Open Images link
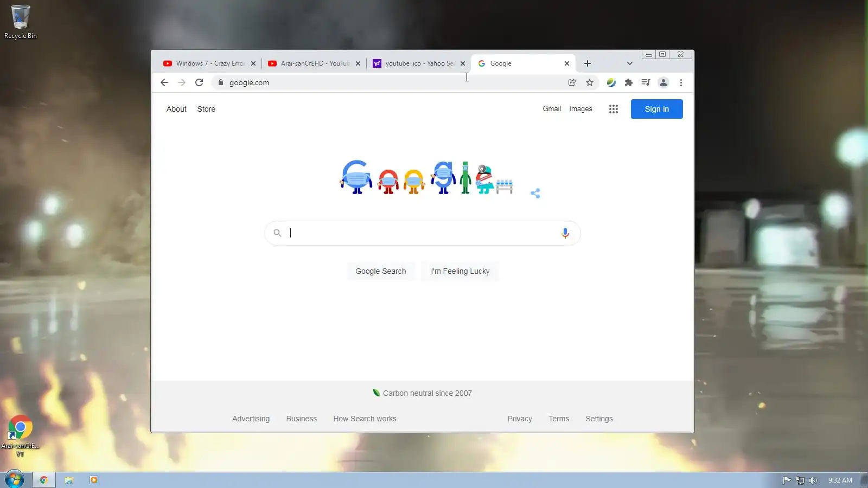 [580, 108]
